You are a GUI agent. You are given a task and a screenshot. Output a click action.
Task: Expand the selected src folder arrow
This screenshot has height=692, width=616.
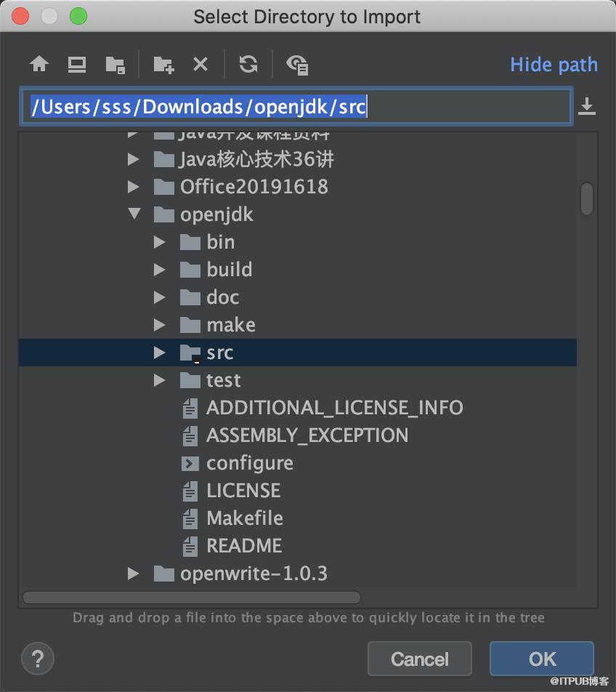[160, 353]
